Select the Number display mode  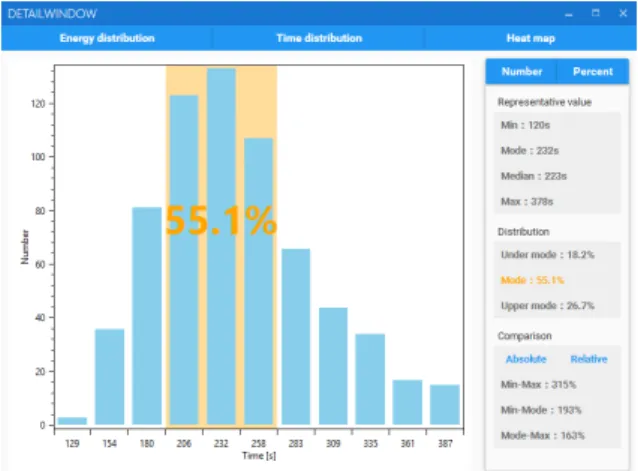pos(522,72)
